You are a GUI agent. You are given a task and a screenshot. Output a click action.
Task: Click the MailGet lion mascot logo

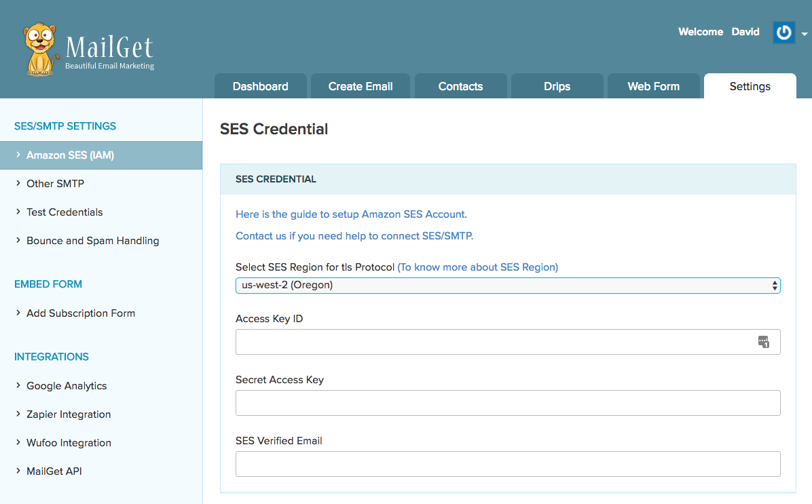point(41,49)
